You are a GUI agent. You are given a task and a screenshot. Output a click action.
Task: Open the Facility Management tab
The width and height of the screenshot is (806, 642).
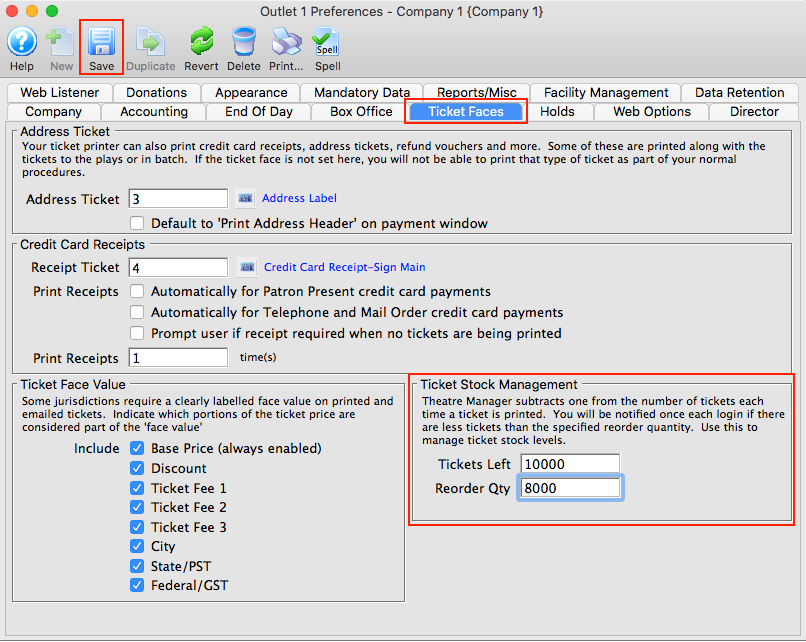pos(606,93)
